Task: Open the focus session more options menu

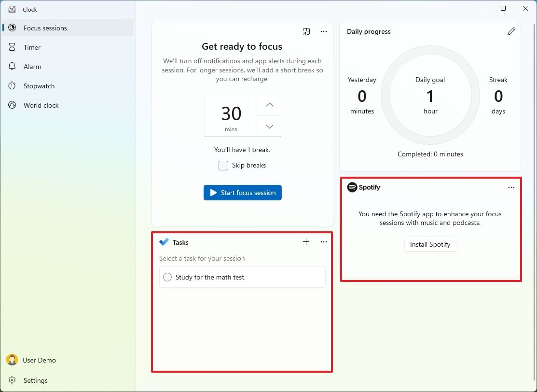Action: pos(324,32)
